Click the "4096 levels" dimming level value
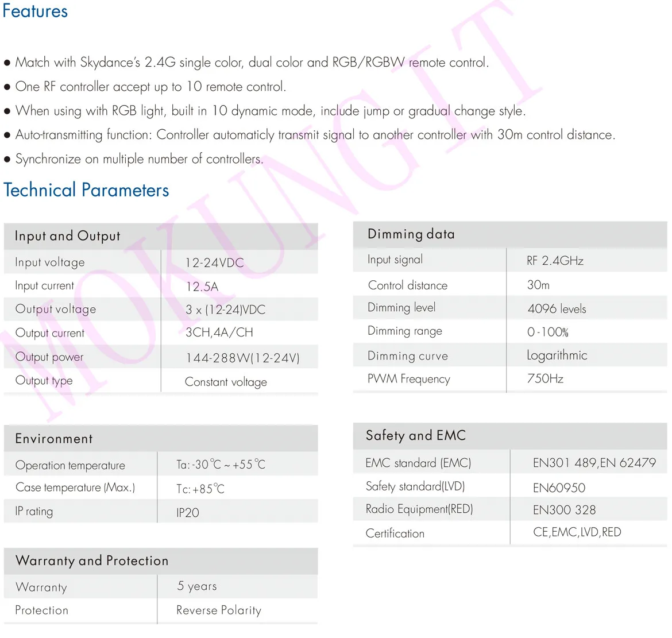Image resolution: width=672 pixels, height=638 pixels. pos(557,308)
